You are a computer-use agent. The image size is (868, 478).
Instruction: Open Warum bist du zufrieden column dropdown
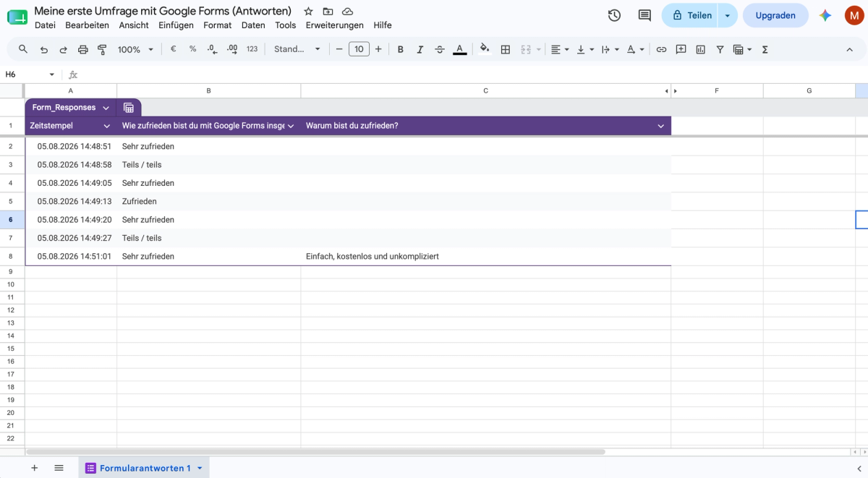pos(660,126)
